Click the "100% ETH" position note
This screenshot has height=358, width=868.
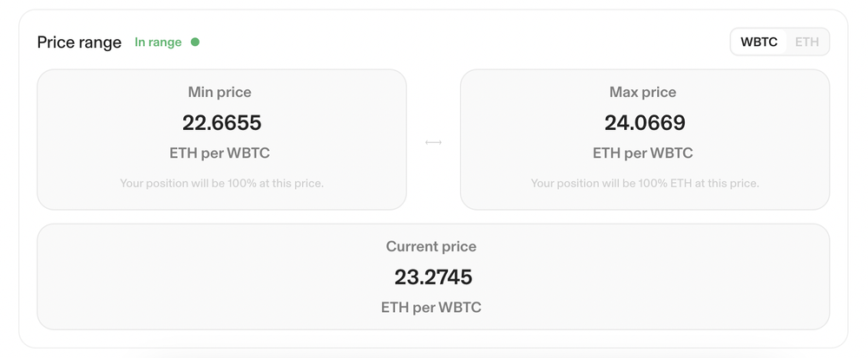click(644, 183)
